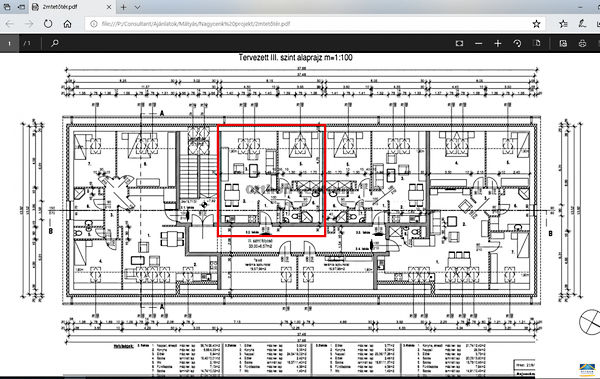The image size is (600, 379).
Task: Click the add notes pen icon
Action: (x=582, y=24)
